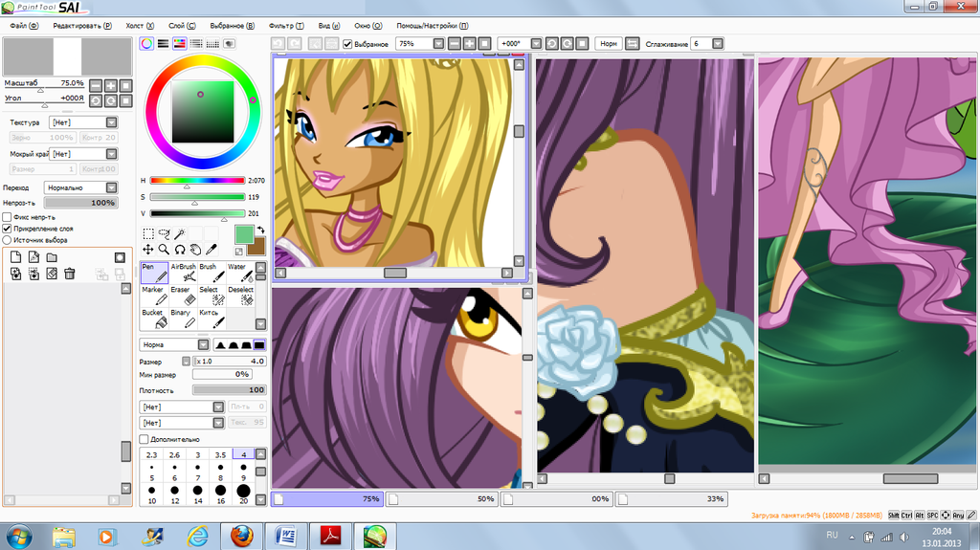Image resolution: width=980 pixels, height=550 pixels.
Task: Open the Окно menu
Action: pos(368,26)
